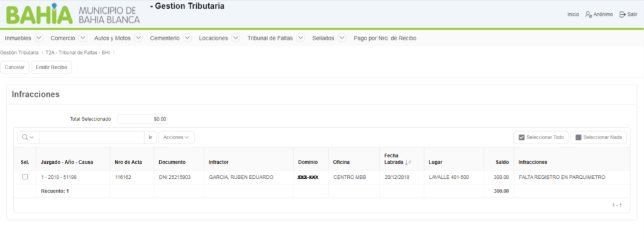Click the 1 - 1 pagination indicator
The width and height of the screenshot is (644, 238).
click(x=617, y=205)
